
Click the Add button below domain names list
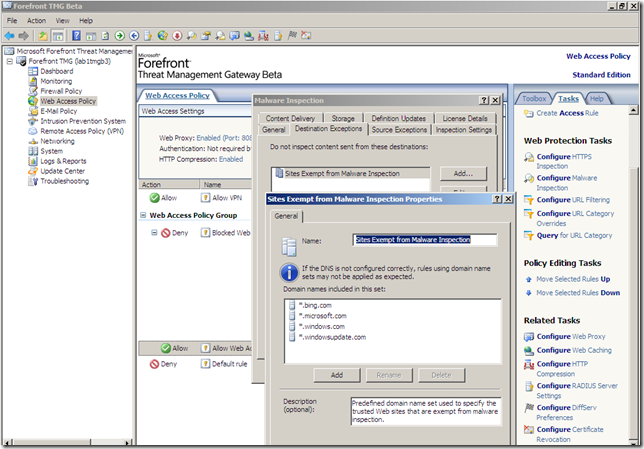337,375
